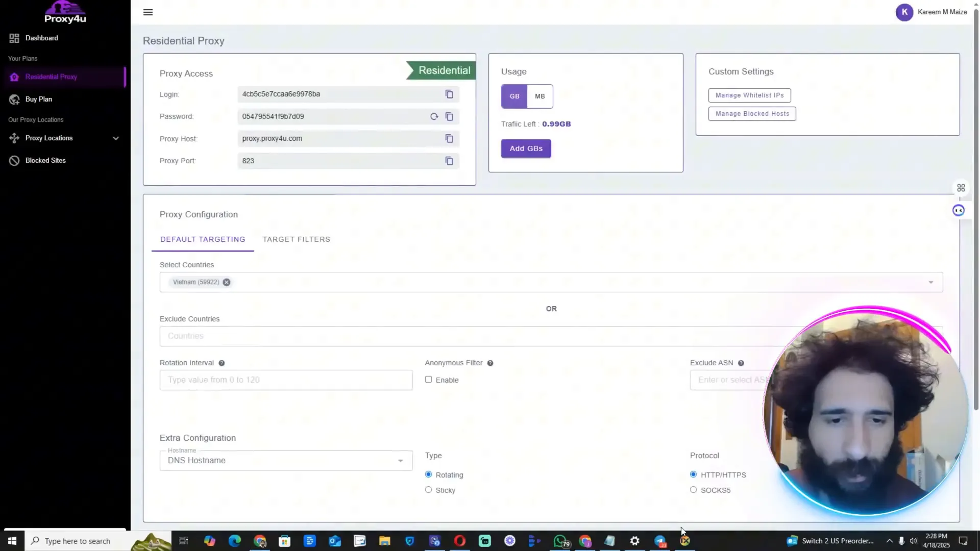The height and width of the screenshot is (551, 980).
Task: Open volume control in system tray
Action: (x=914, y=541)
